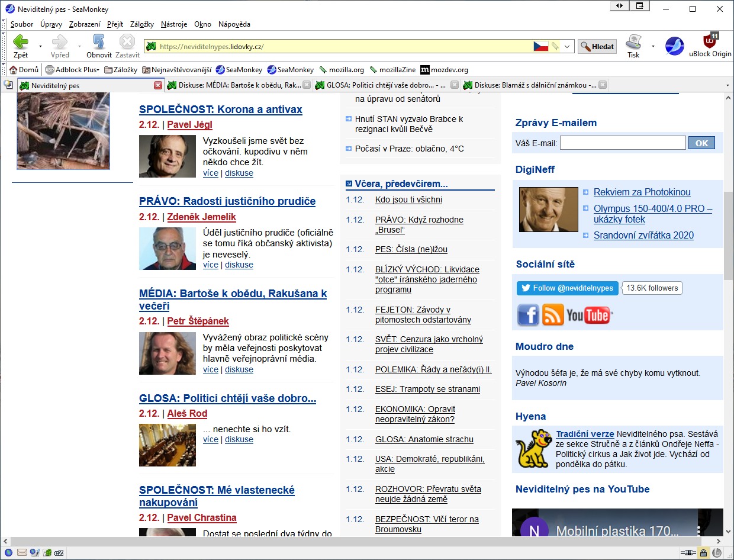
Task: Click the Twitter Follow @neviditelnypes button
Action: pos(567,288)
